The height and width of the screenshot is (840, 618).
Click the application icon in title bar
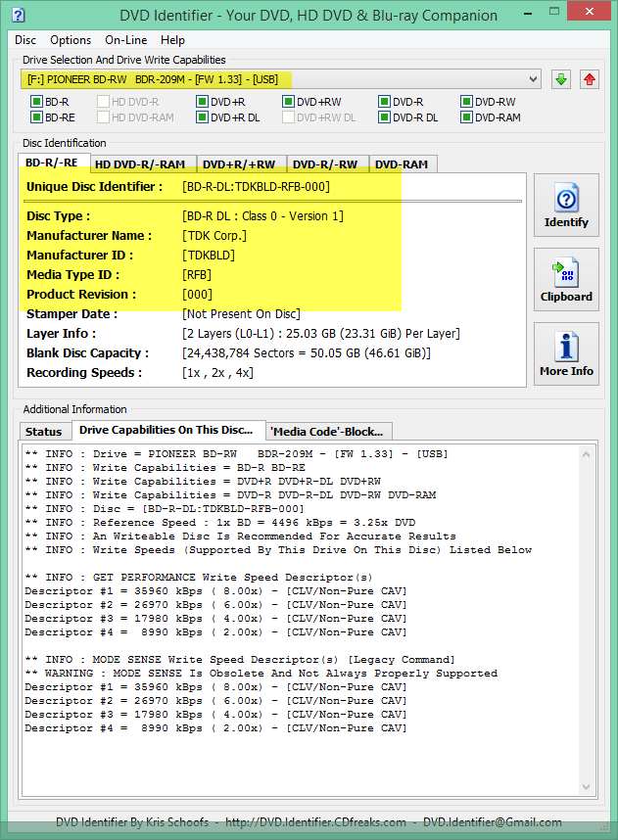pyautogui.click(x=19, y=15)
